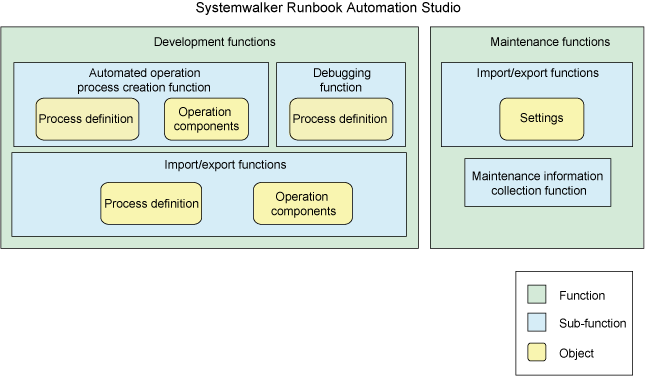Click Process definition in Development Import/export functions

[151, 204]
